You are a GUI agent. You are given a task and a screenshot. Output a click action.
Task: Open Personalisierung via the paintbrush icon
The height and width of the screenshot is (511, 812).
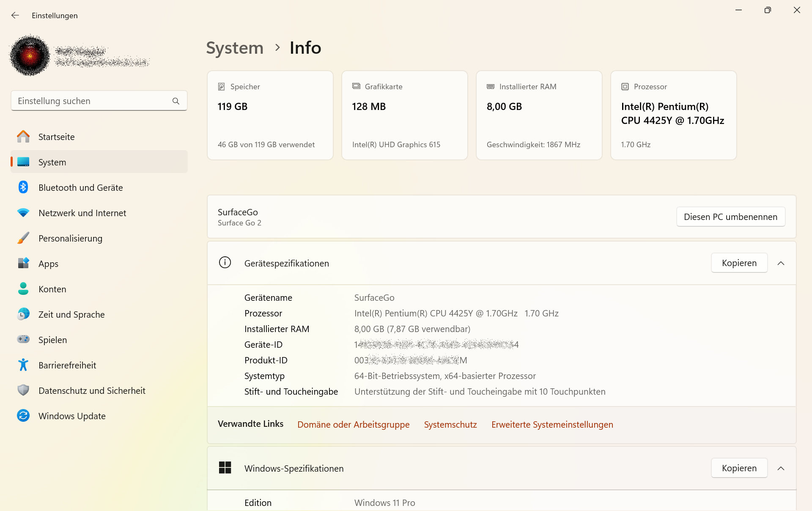pos(23,238)
